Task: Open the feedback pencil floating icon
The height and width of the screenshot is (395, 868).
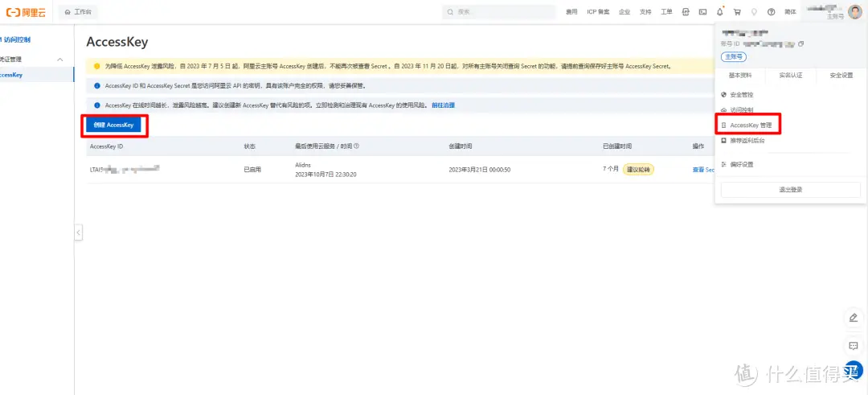Action: coord(853,318)
